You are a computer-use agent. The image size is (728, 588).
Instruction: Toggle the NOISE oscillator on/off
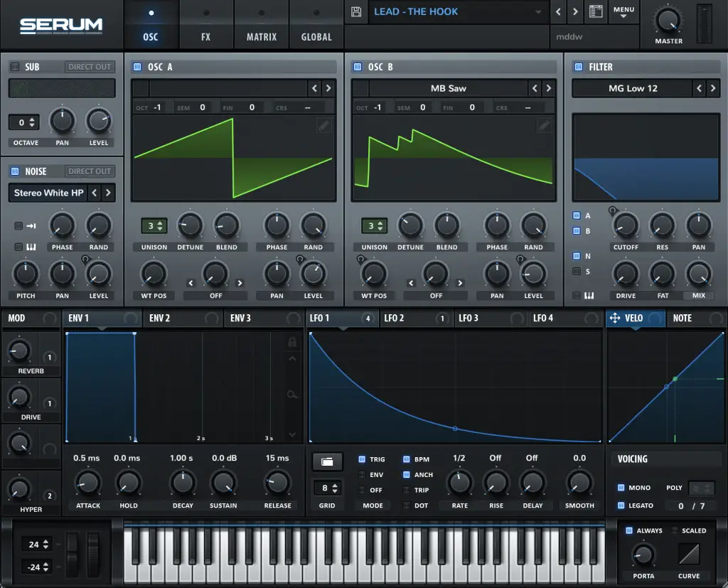[x=15, y=171]
